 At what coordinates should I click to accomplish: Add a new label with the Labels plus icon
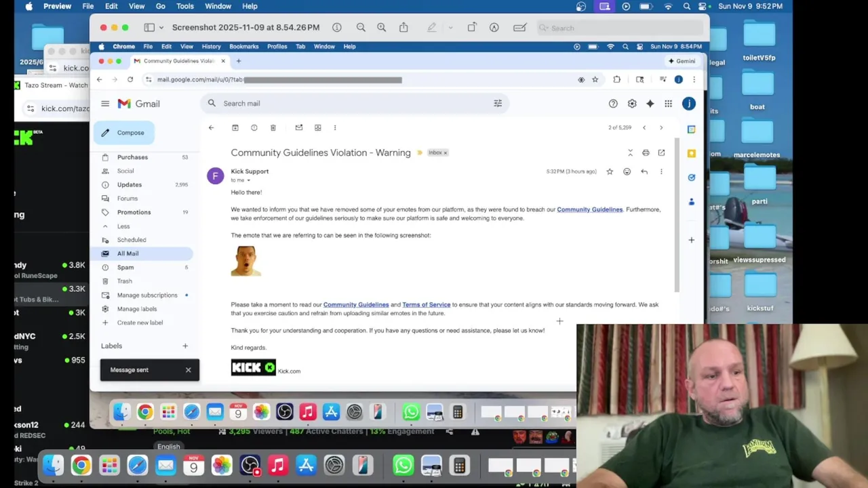(185, 346)
